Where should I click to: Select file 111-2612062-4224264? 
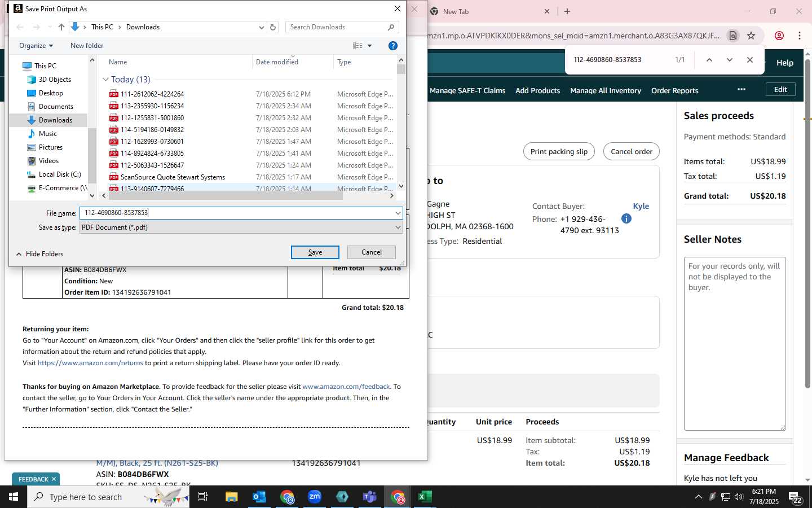[152, 94]
